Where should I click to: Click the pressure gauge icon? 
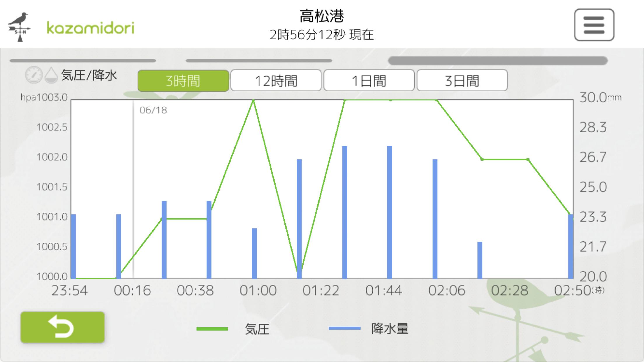point(34,75)
